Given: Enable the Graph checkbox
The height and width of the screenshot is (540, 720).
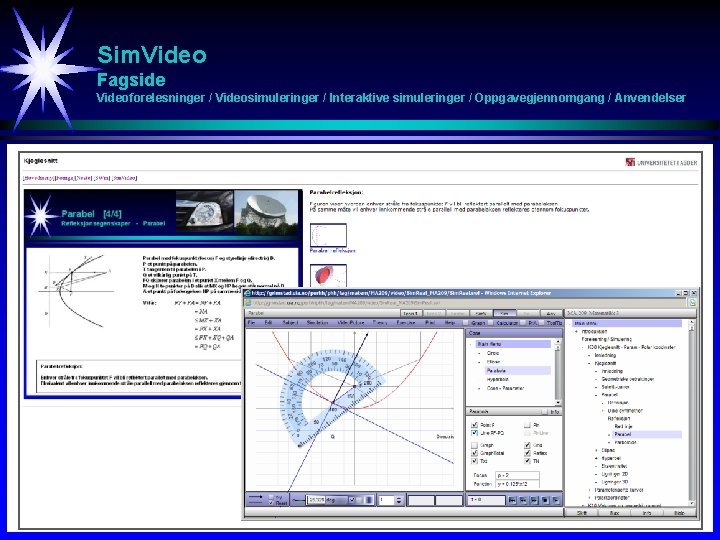Looking at the screenshot, I should [475, 445].
